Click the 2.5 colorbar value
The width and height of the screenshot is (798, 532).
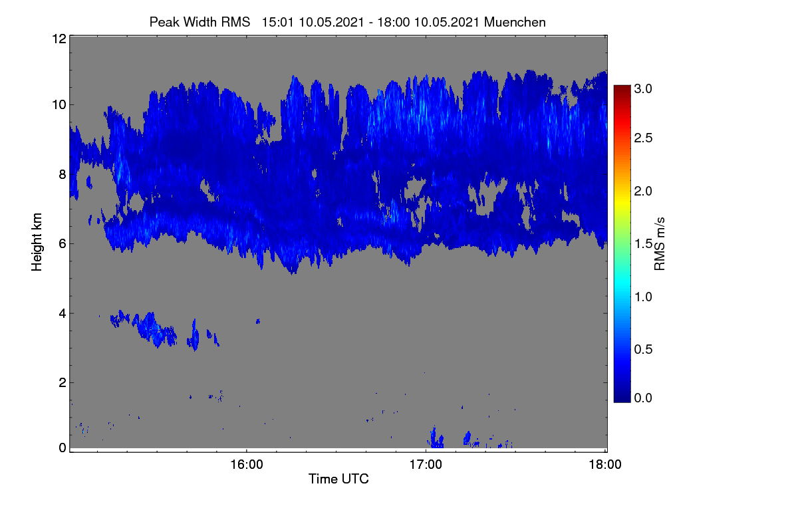[644, 138]
